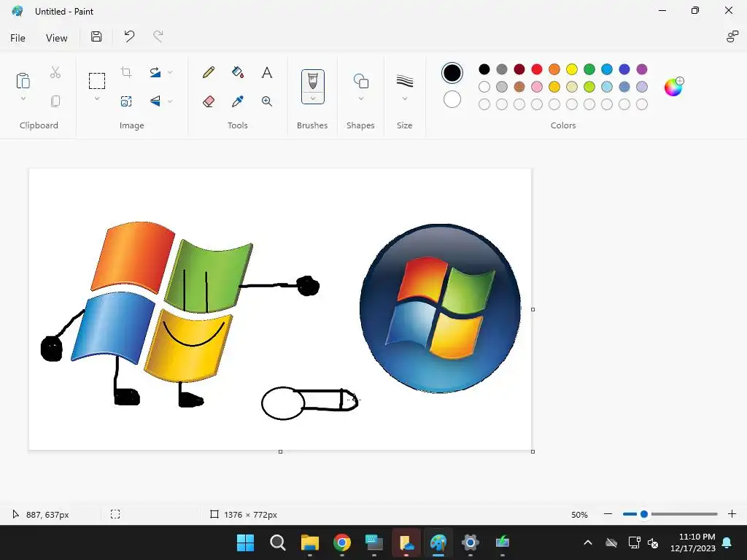Expand the Rotate options dropdown
The image size is (747, 560).
pyautogui.click(x=170, y=72)
